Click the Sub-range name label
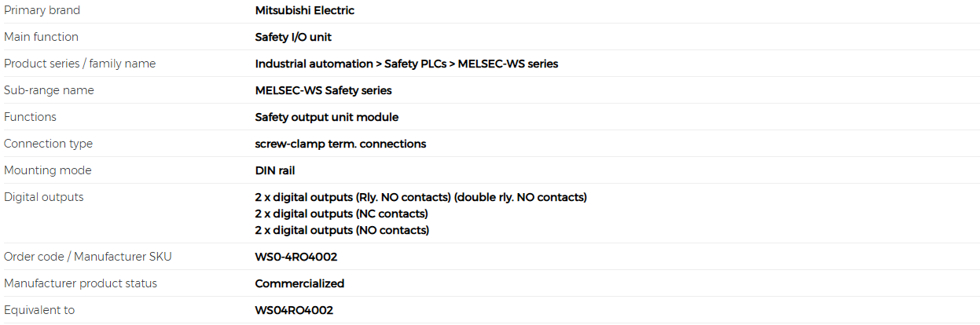This screenshot has width=980, height=325. coord(49,90)
